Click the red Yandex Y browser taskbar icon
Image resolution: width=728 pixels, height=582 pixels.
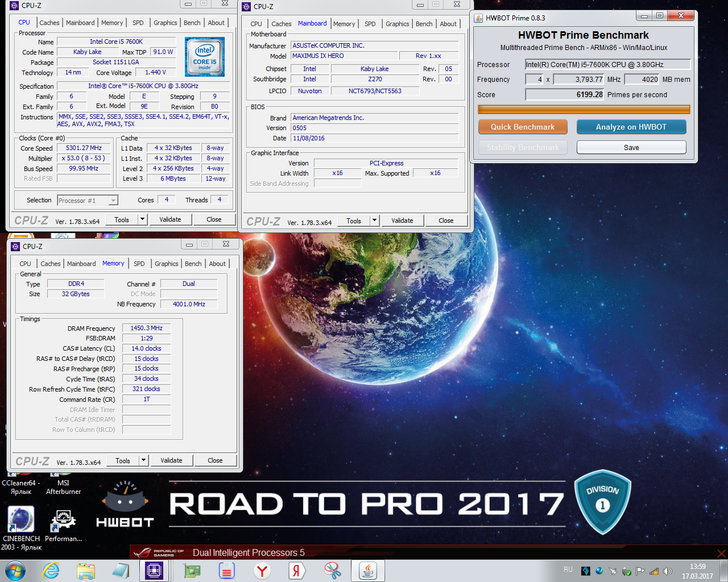point(262,571)
